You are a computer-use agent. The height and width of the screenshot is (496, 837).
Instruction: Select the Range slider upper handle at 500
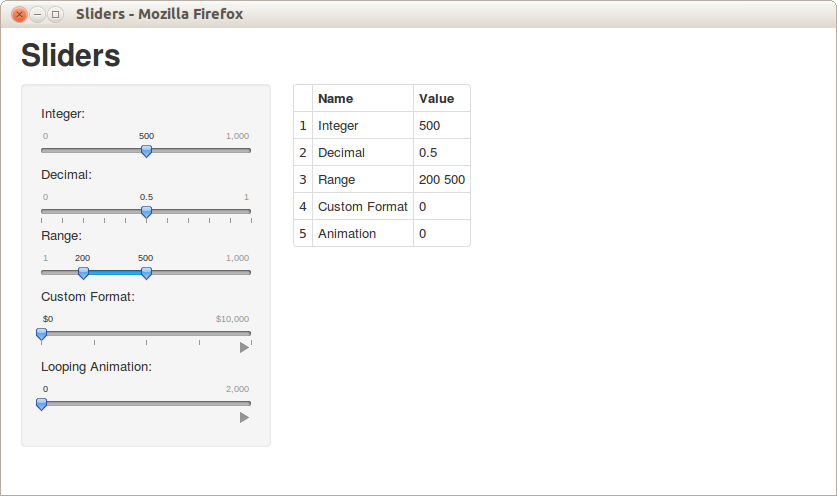[146, 273]
